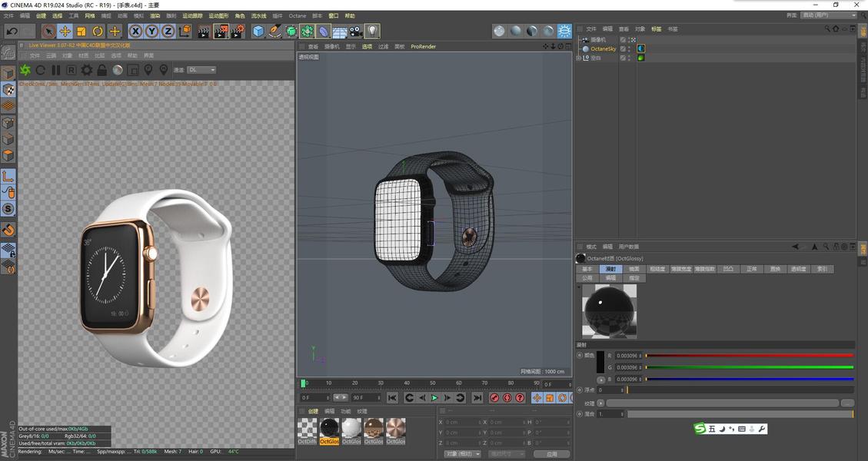Switch to the 透明度 material tab
The image size is (868, 461).
coord(798,269)
